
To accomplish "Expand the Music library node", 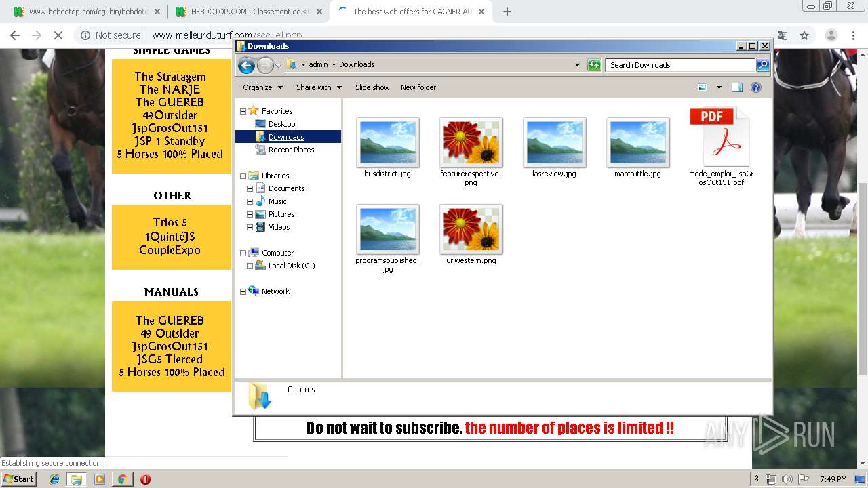I will 250,201.
